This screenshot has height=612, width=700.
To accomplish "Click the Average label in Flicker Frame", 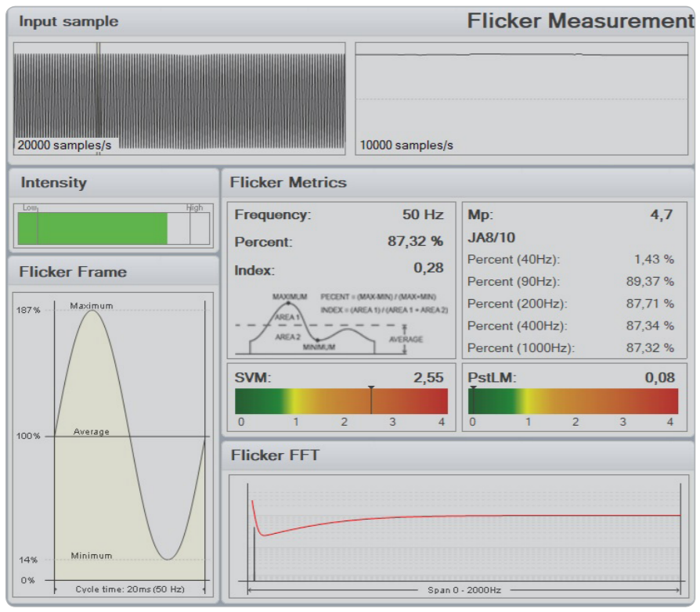I will coord(92,431).
